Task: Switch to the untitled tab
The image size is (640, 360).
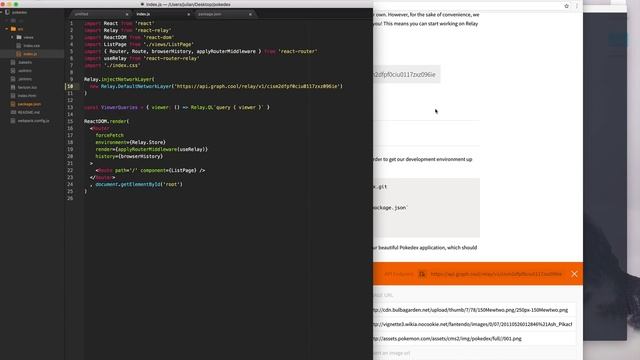Action: (100, 14)
